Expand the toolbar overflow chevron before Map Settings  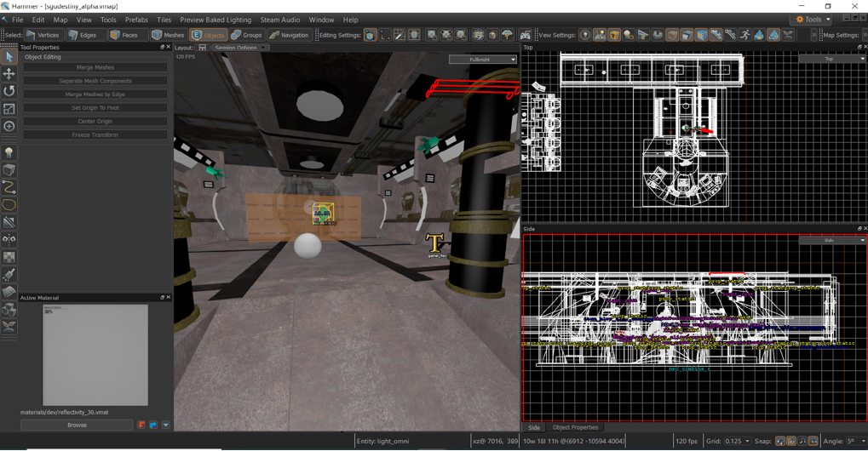pos(813,35)
